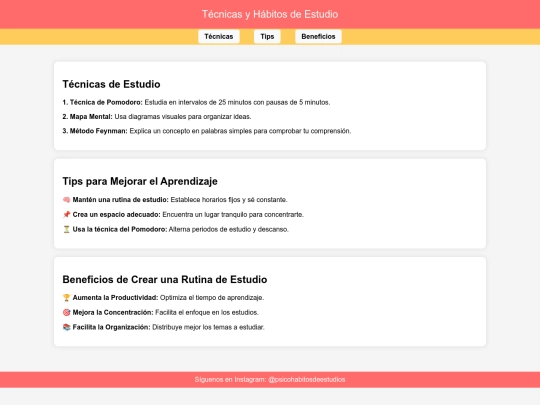Screen dimensions: 540x405
Task: Click 'Facilita el enfoque en los estudios' text
Action: [x=207, y=312]
